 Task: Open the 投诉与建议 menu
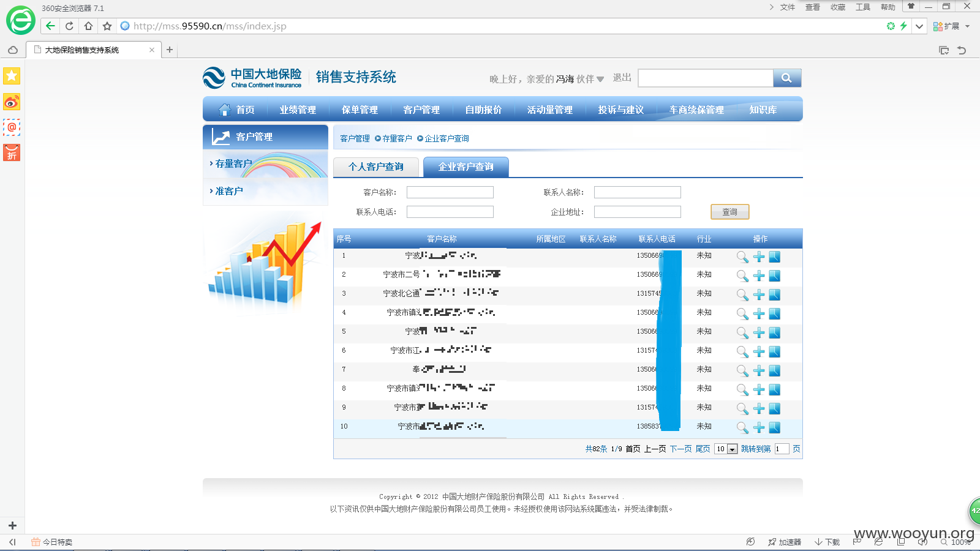point(621,110)
